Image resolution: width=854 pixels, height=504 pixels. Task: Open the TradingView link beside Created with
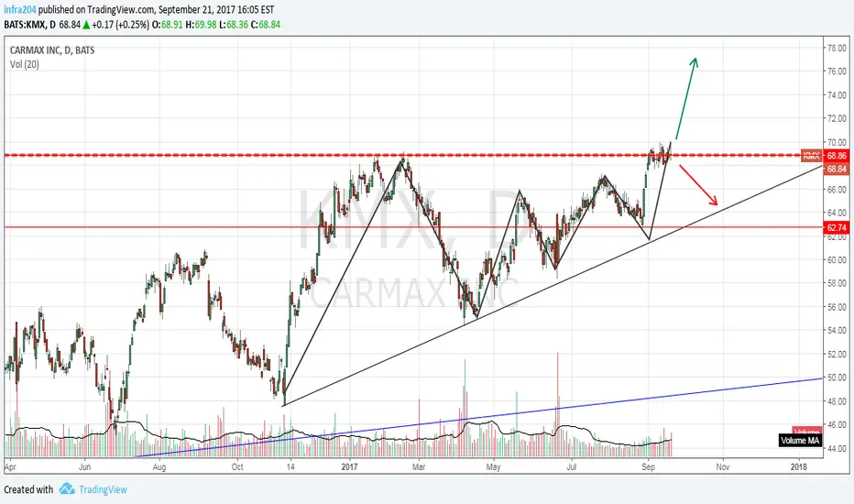103,489
